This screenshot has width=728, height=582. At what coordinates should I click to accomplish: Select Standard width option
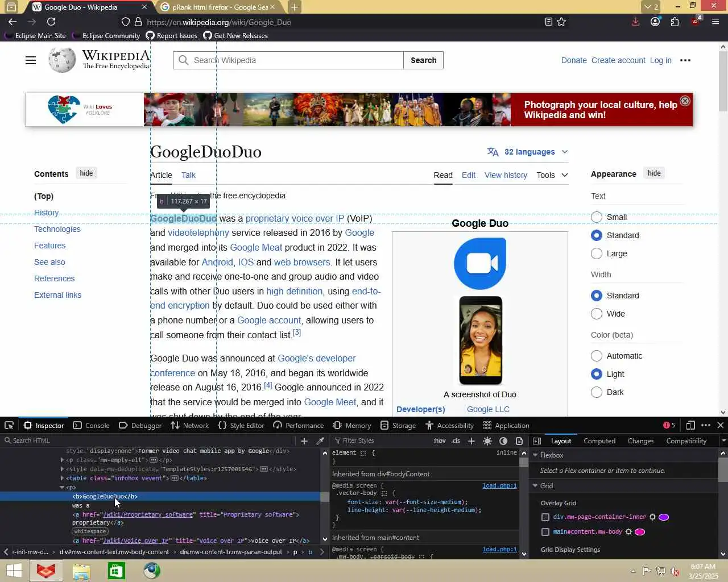pyautogui.click(x=597, y=296)
